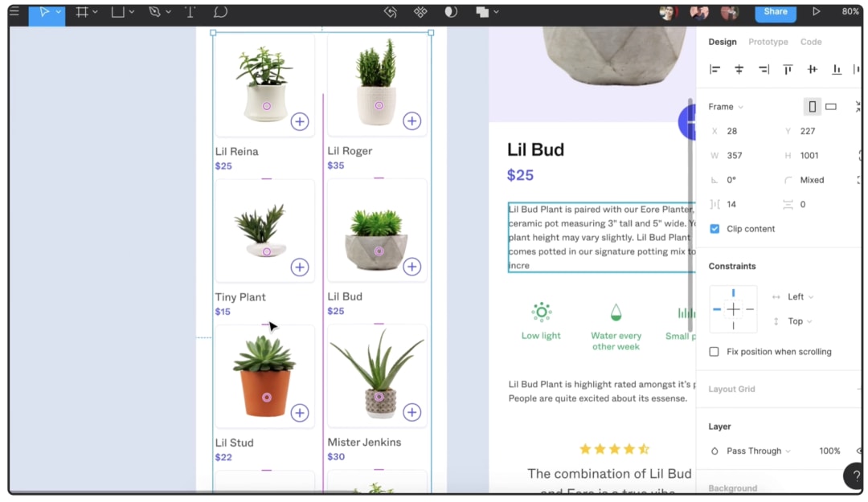Click the resize to fit icon

[858, 106]
